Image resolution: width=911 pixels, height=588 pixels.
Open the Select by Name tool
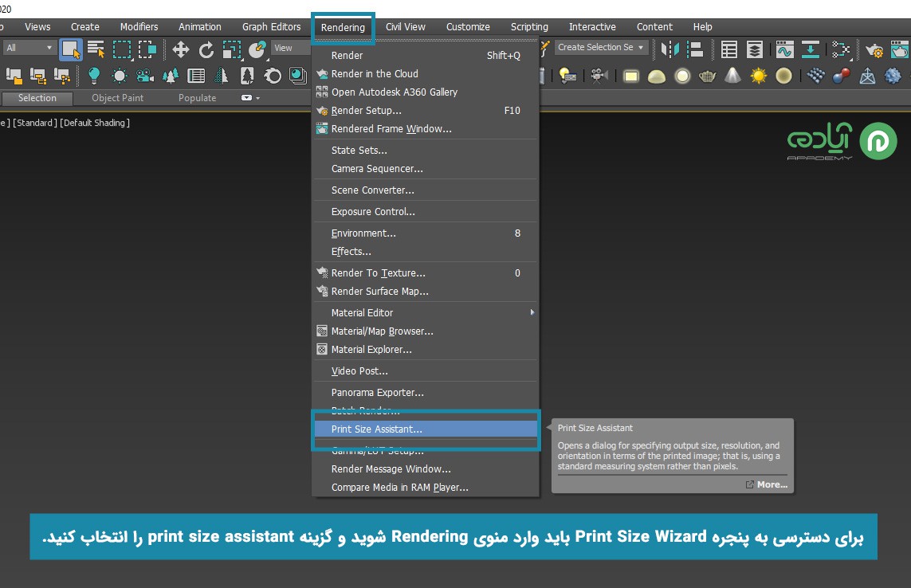pyautogui.click(x=96, y=49)
